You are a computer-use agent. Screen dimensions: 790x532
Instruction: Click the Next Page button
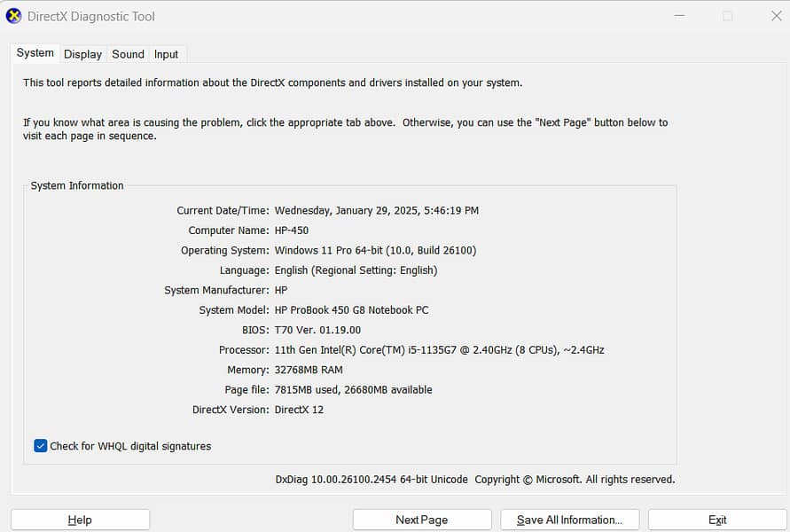click(x=421, y=520)
